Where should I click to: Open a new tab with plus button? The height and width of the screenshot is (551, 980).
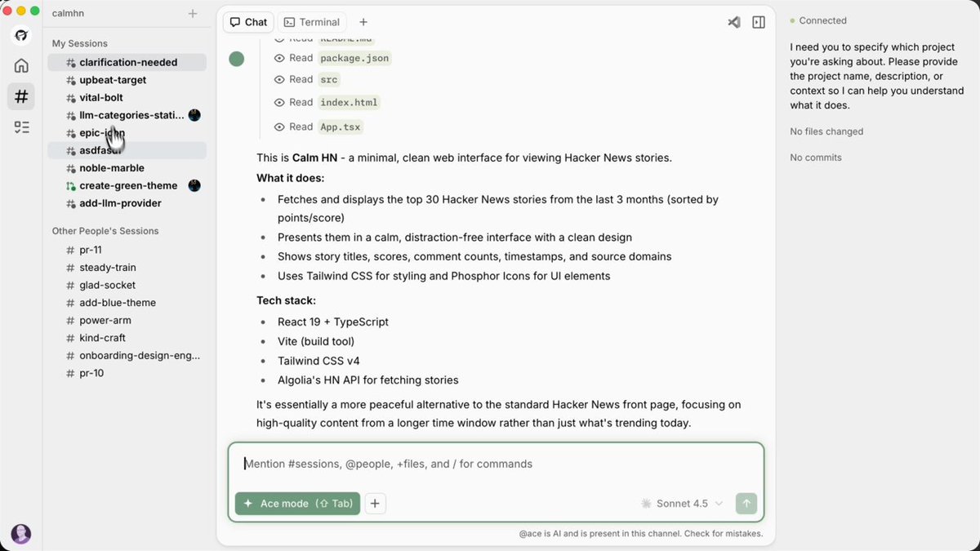point(363,22)
